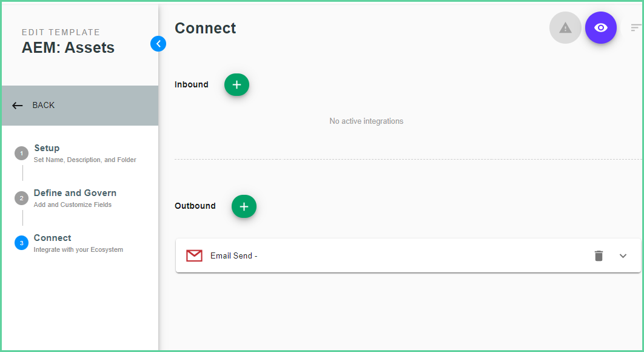Add an Inbound integration
Viewport: 644px width, 352px height.
(236, 85)
